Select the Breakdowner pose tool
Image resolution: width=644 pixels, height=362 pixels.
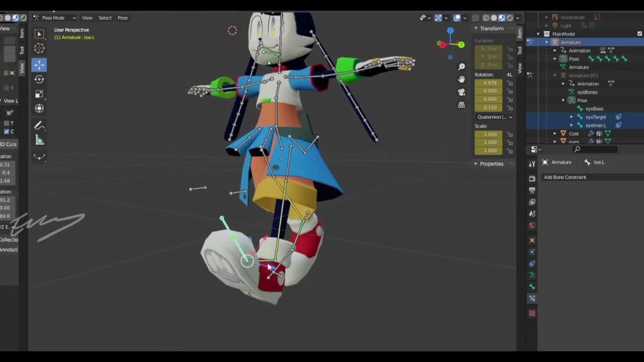(x=39, y=157)
